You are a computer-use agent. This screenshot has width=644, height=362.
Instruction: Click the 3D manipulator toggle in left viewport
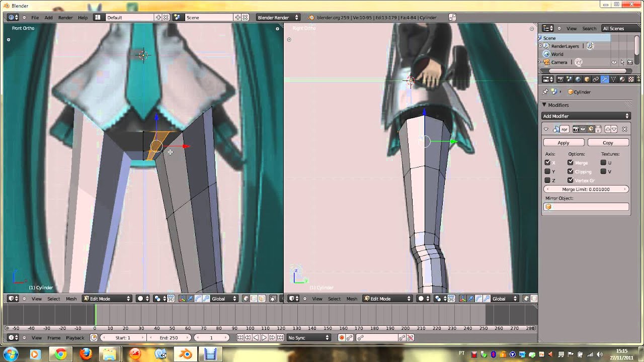pos(182,299)
